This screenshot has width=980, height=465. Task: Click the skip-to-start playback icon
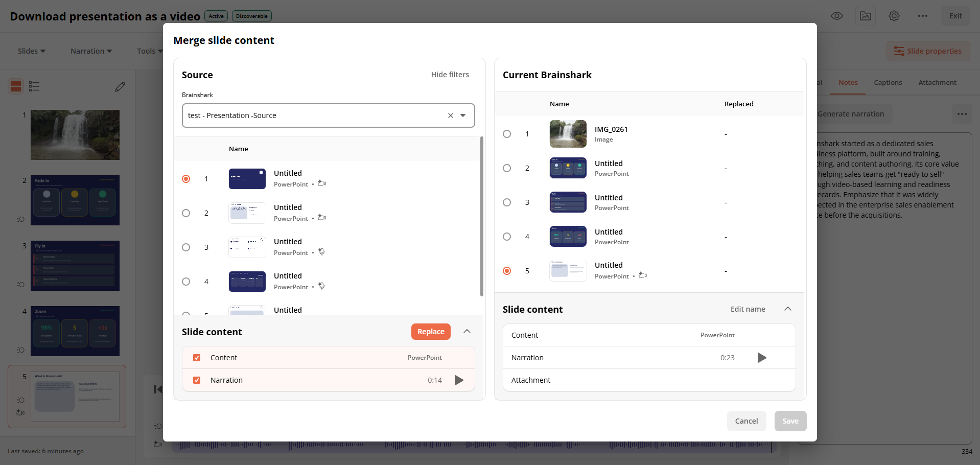coord(158,389)
